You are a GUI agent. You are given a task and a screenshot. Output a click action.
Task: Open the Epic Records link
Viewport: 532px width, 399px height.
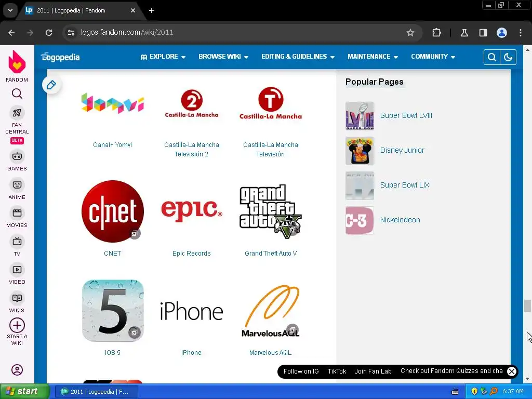pos(191,254)
